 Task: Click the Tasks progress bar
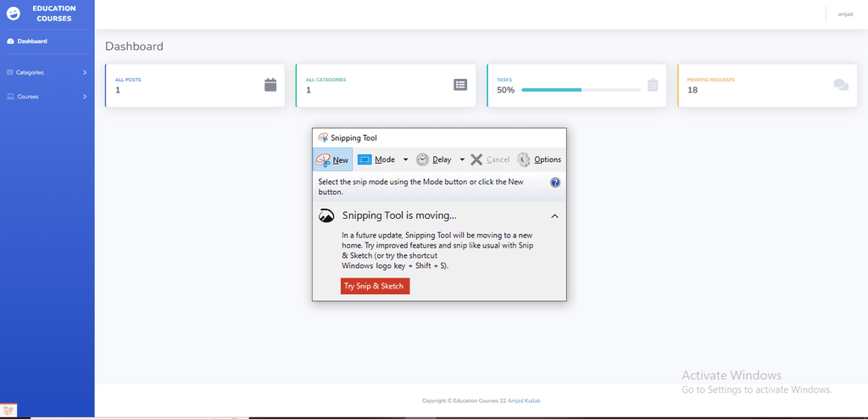click(x=581, y=90)
